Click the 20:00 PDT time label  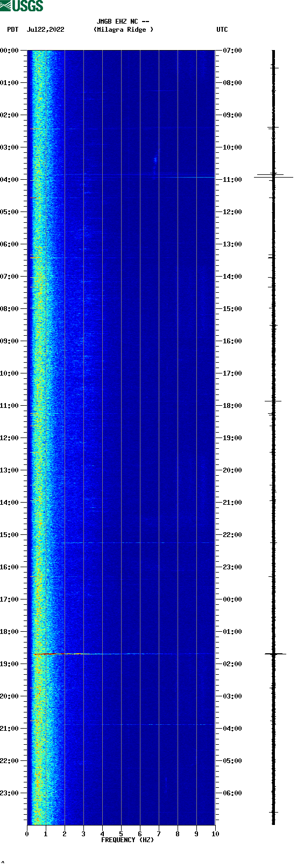tap(10, 696)
